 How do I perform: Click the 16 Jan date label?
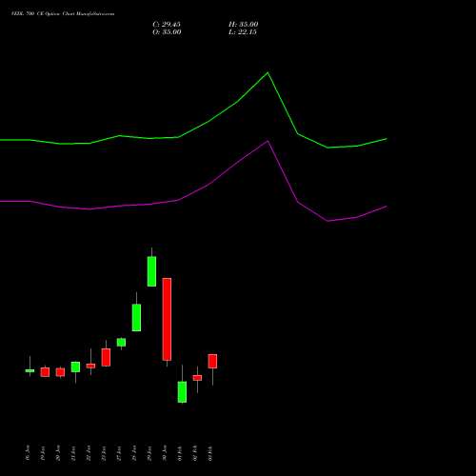coord(28,453)
